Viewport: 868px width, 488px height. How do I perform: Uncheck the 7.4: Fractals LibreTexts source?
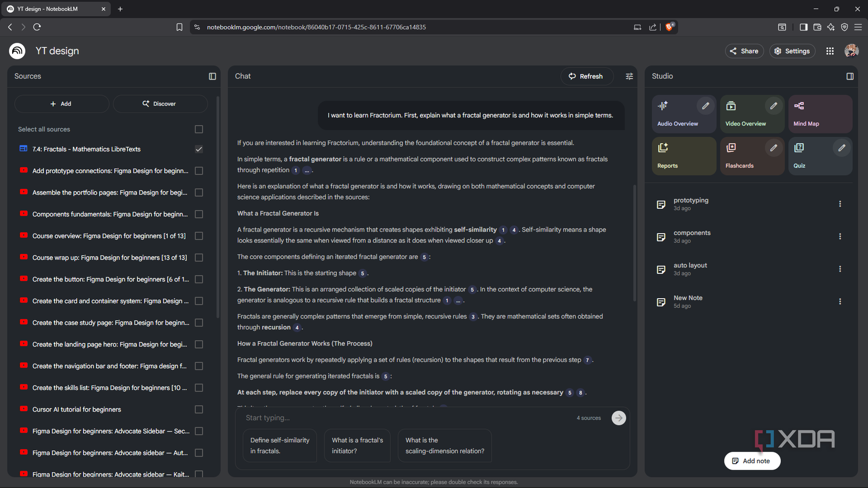tap(199, 149)
